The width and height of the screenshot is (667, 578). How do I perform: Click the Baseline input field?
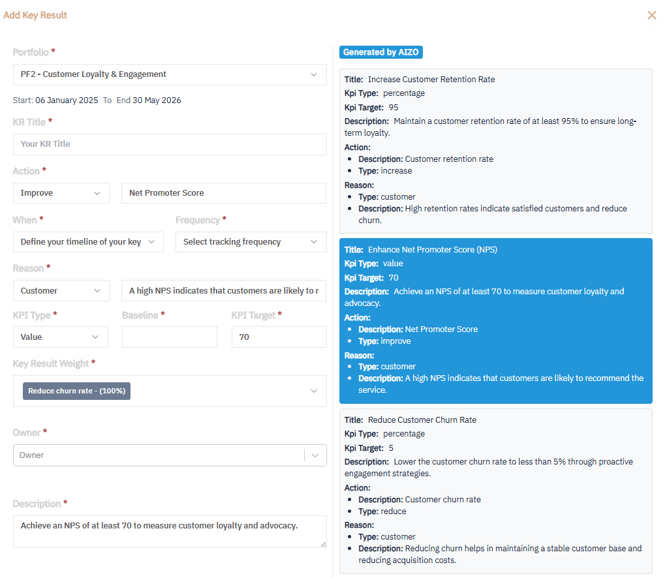pyautogui.click(x=169, y=337)
